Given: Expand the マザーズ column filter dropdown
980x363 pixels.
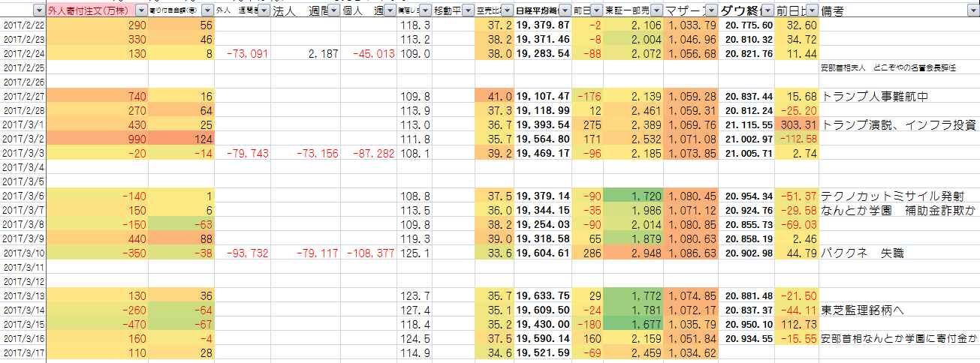Looking at the screenshot, I should point(710,11).
